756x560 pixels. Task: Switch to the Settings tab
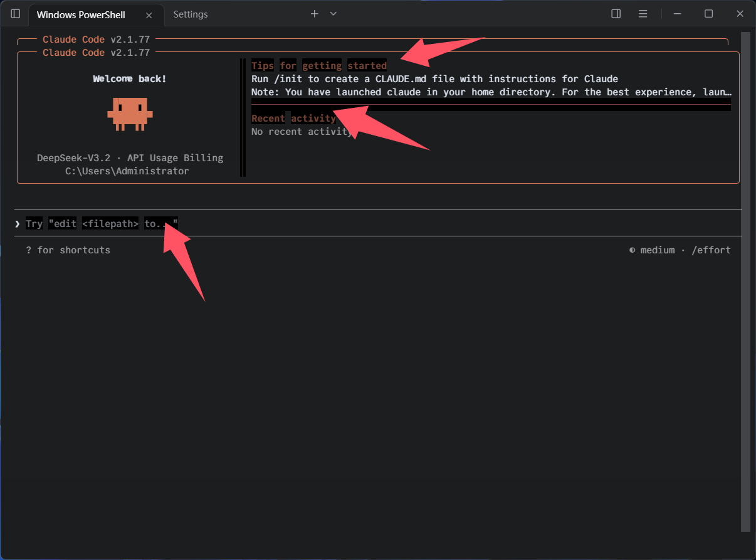click(191, 14)
